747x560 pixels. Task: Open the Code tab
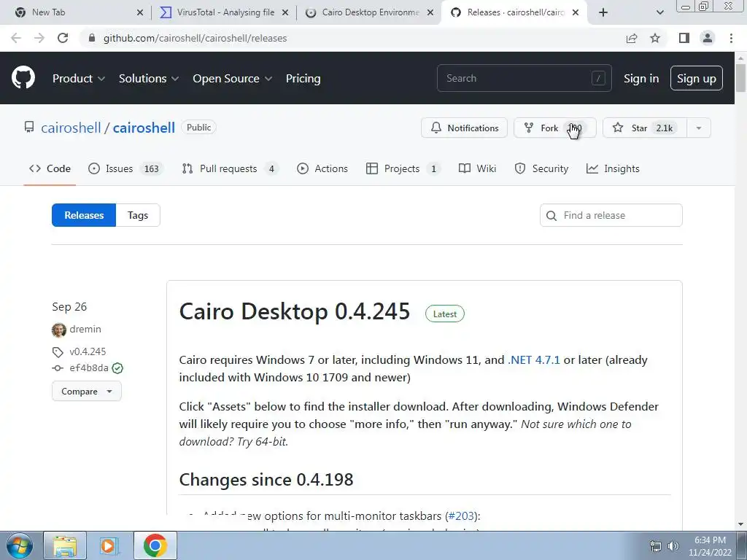point(50,168)
